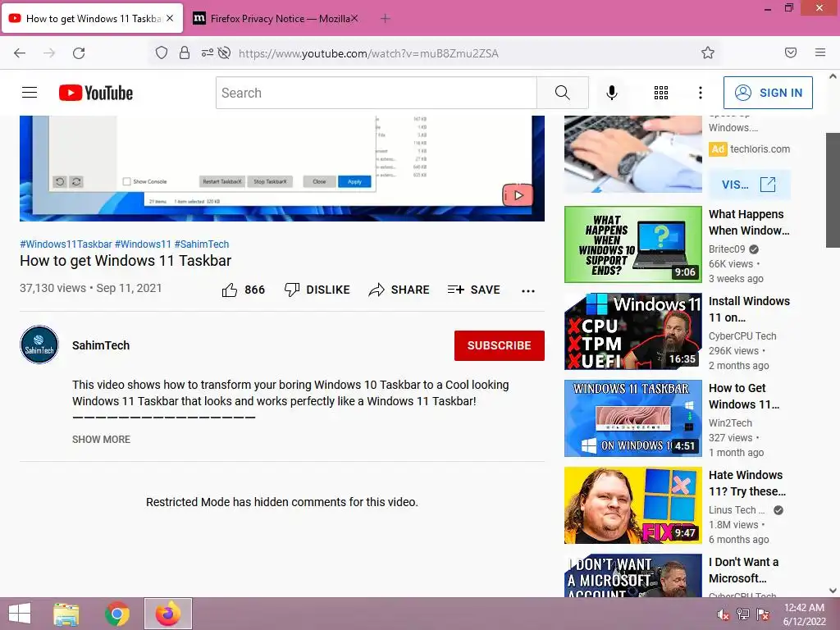This screenshot has width=840, height=630.
Task: Click the address bar URL
Action: pyautogui.click(x=368, y=53)
